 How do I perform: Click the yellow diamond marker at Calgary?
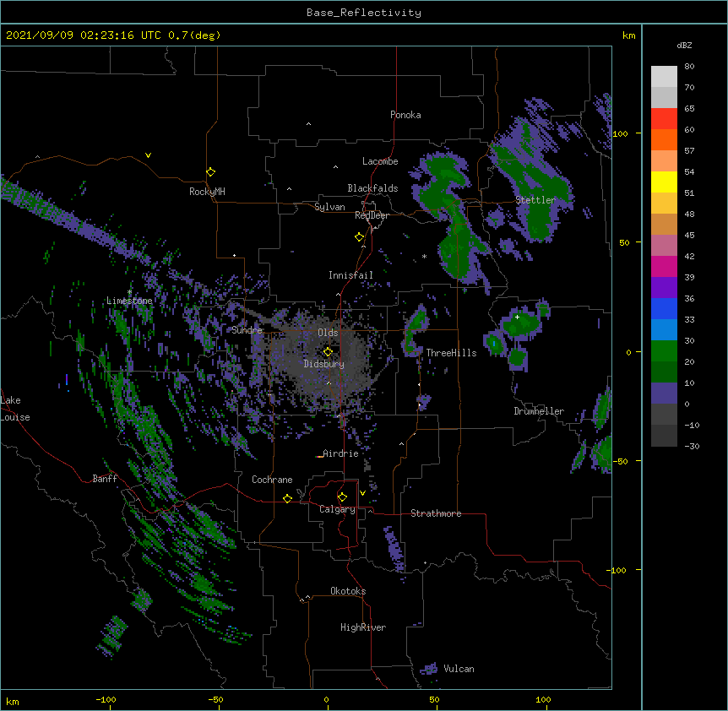[x=342, y=497]
